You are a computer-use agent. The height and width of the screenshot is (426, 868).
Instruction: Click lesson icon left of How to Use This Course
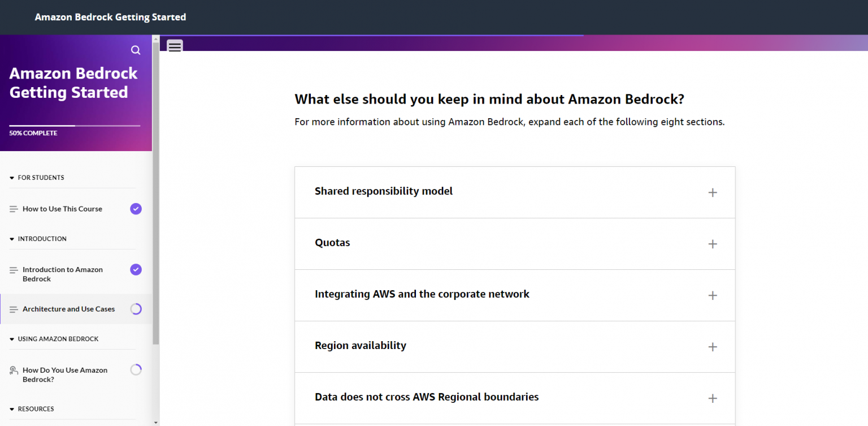pyautogui.click(x=14, y=209)
